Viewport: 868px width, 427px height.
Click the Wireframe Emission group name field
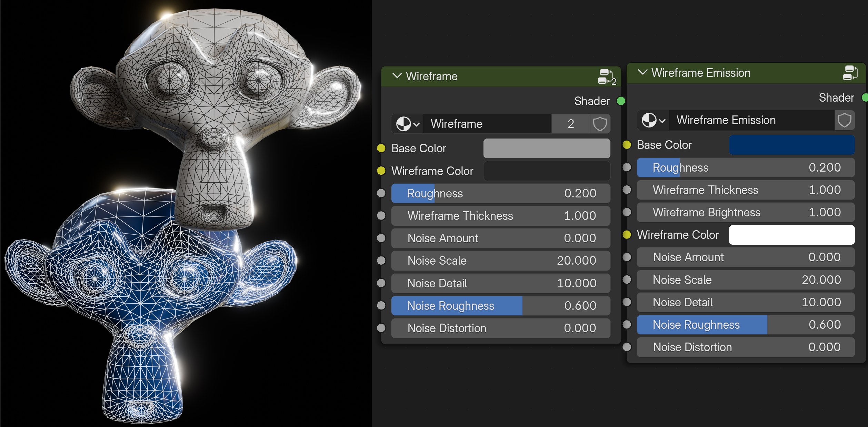(751, 120)
